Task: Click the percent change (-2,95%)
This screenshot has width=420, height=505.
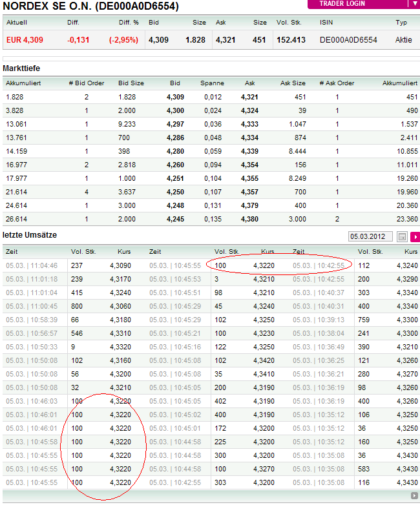Action: coord(123,40)
